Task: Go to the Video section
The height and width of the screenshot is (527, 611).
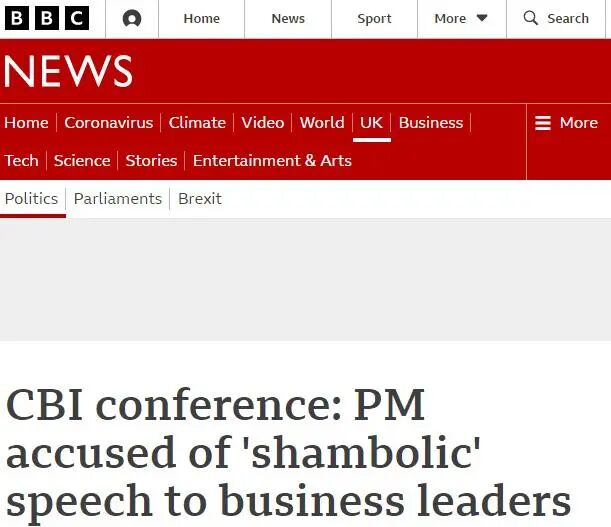Action: point(263,123)
